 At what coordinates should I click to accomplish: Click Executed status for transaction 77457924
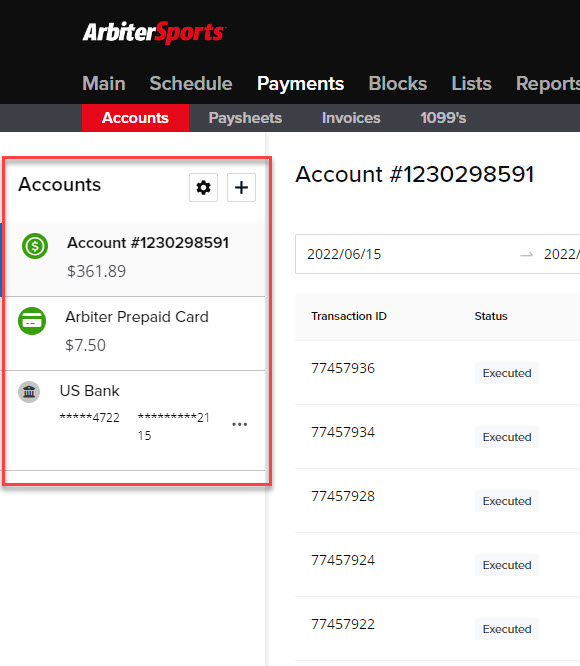pos(507,565)
